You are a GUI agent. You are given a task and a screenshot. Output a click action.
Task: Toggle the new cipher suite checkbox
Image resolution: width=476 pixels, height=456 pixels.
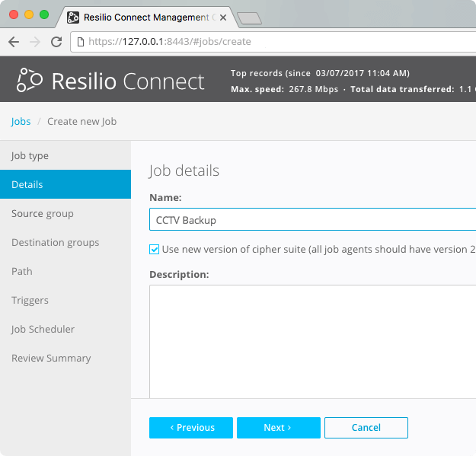154,250
